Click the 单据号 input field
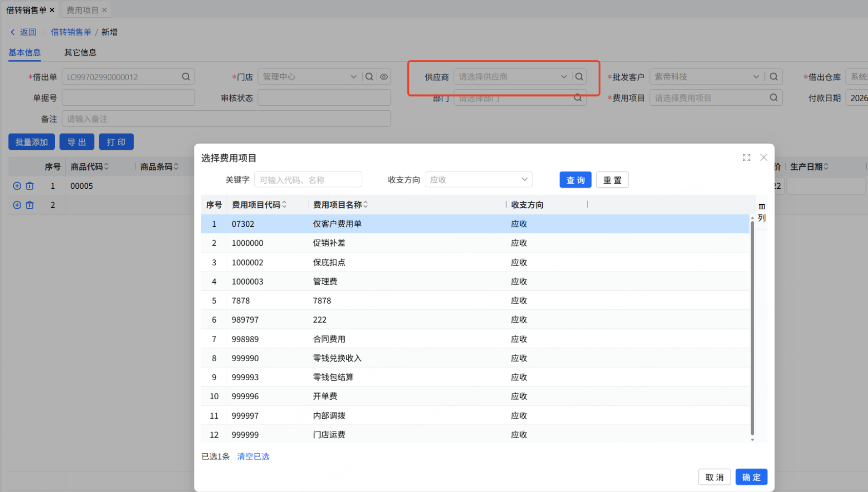The height and width of the screenshot is (492, 868). pos(128,97)
